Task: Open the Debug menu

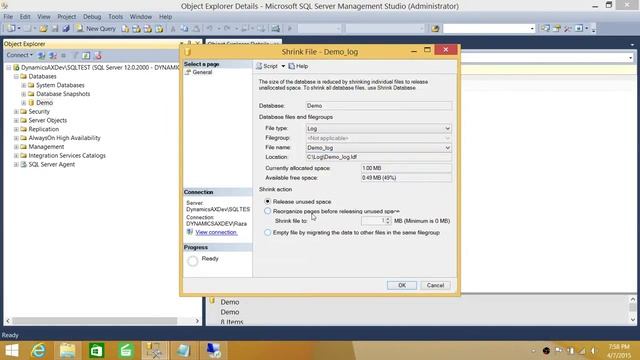Action: [92, 17]
